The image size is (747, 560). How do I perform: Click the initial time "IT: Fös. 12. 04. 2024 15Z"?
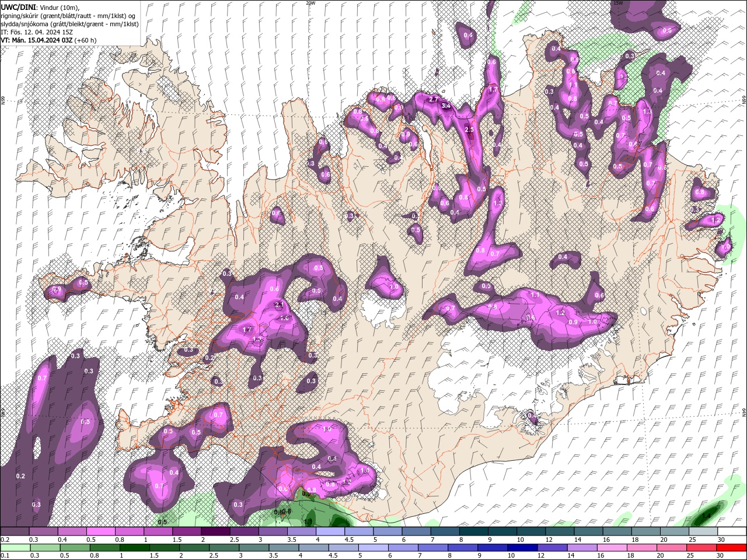pos(36,32)
